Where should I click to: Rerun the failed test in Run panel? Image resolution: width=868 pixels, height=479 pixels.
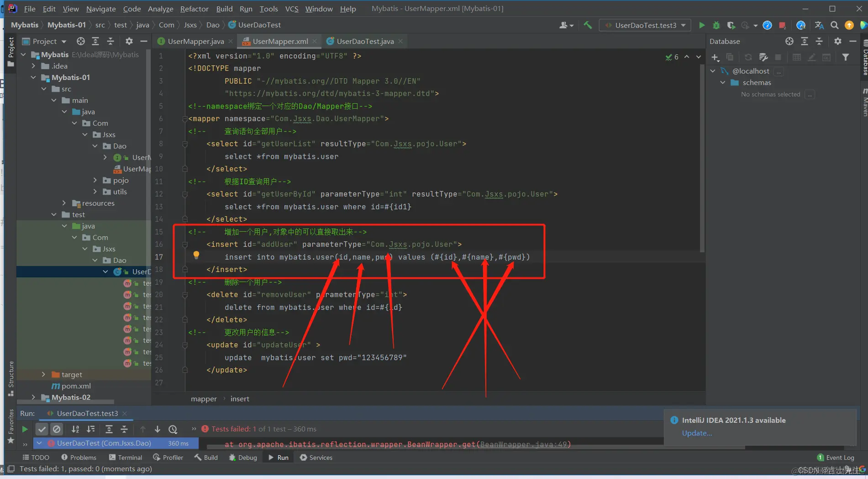25,429
